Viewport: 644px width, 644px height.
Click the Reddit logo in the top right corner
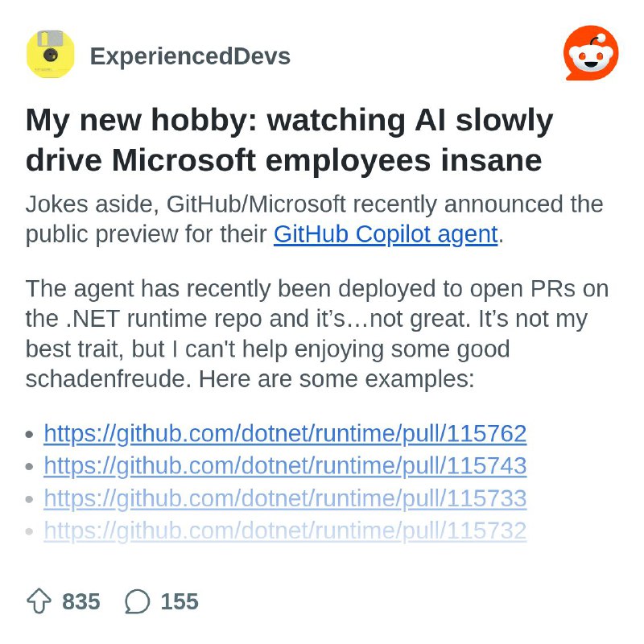590,52
